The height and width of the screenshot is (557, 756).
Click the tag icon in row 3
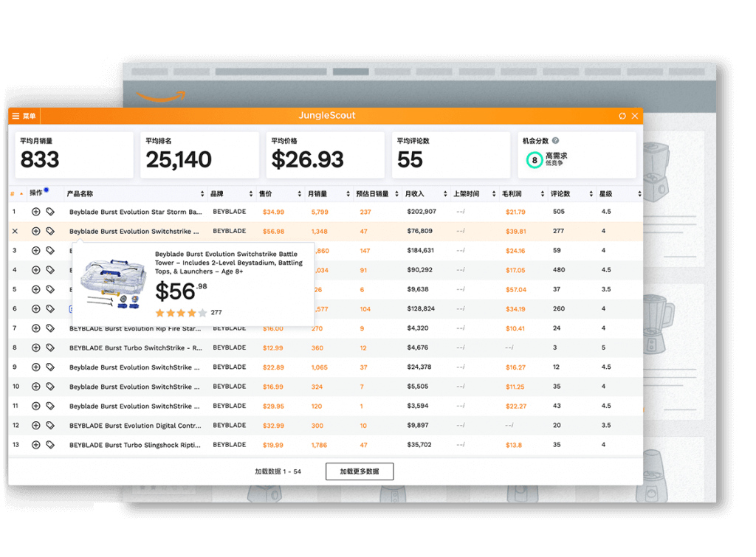(x=50, y=251)
